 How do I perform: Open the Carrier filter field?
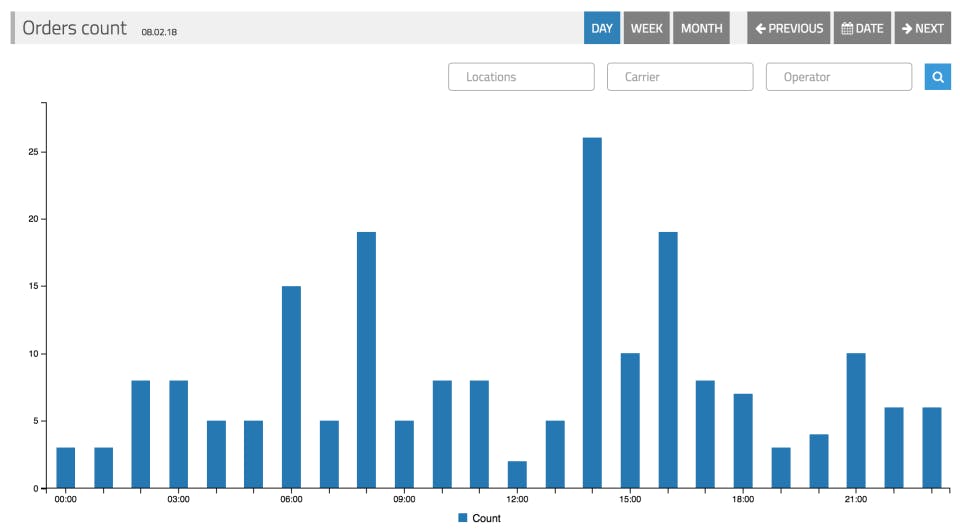pos(680,77)
